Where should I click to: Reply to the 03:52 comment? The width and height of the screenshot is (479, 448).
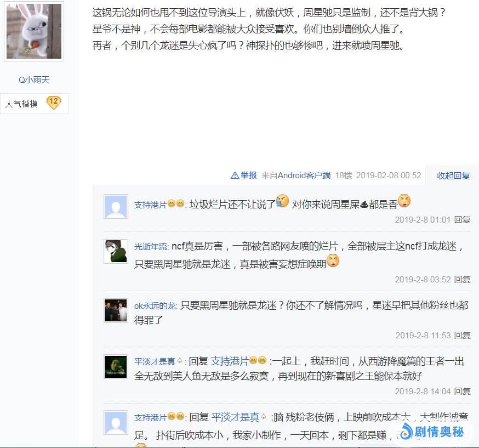(462, 279)
